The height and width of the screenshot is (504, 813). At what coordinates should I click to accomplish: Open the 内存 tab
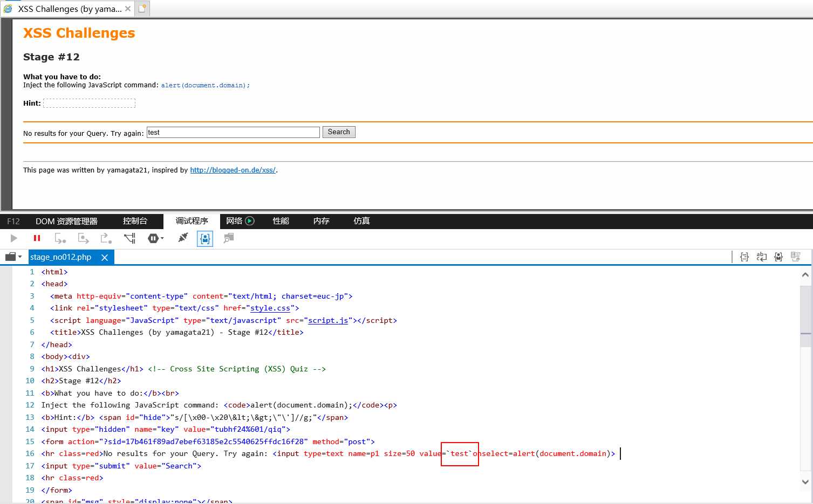[x=321, y=221]
